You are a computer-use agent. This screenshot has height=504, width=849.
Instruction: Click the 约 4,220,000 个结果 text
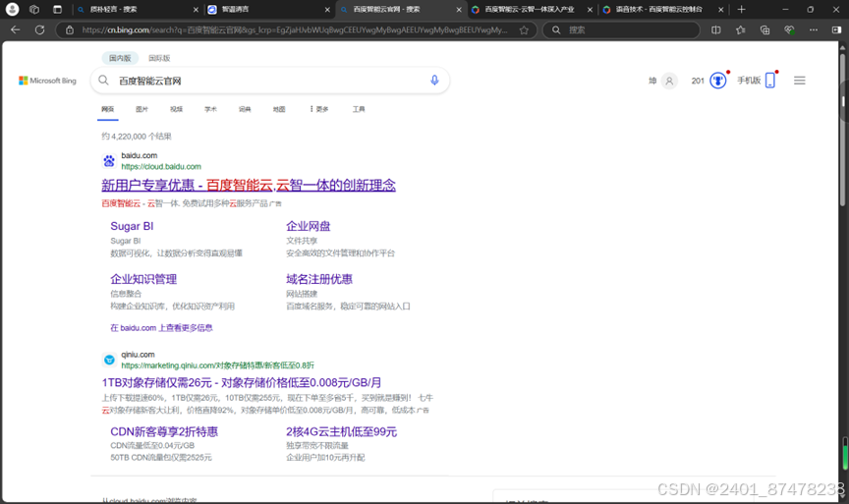click(137, 137)
